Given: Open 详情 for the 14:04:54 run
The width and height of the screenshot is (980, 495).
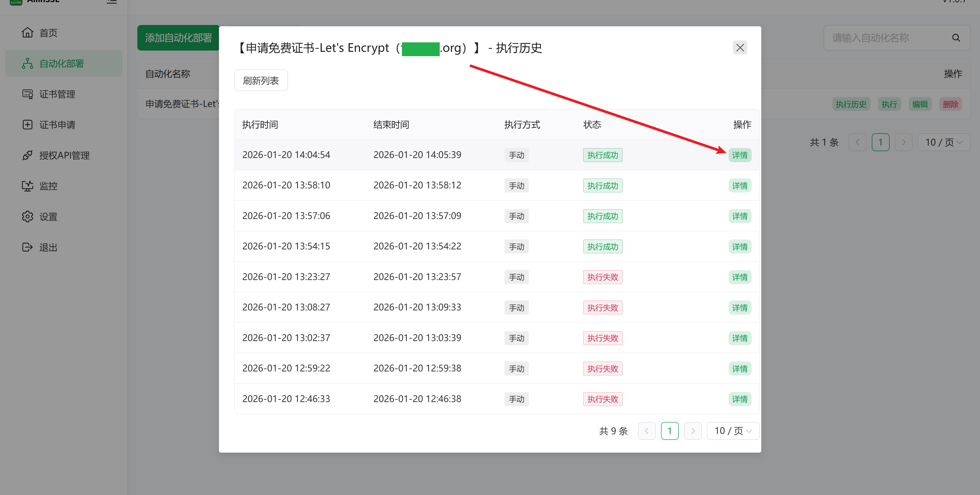Looking at the screenshot, I should tap(740, 155).
